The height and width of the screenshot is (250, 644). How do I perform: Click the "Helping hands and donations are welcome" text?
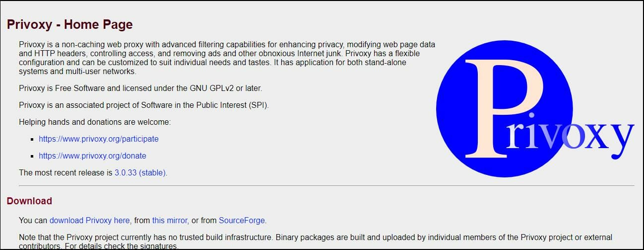point(95,122)
